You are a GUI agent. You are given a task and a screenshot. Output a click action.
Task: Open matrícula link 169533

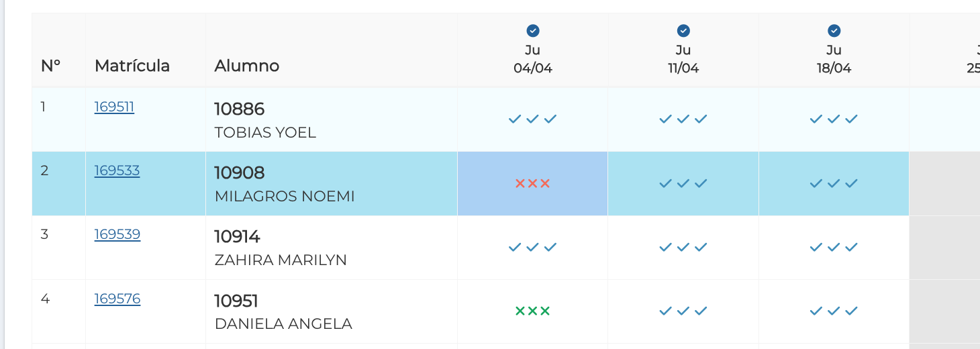coord(117,170)
